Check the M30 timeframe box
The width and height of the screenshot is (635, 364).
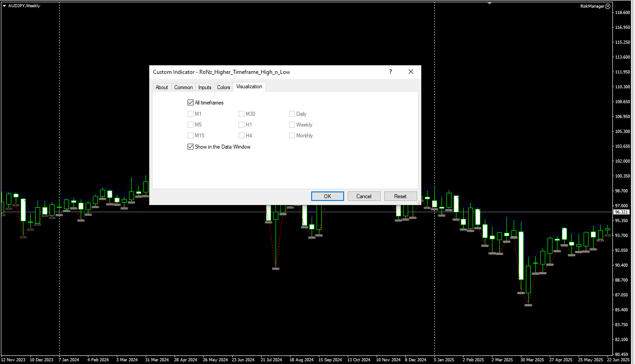[x=241, y=114]
